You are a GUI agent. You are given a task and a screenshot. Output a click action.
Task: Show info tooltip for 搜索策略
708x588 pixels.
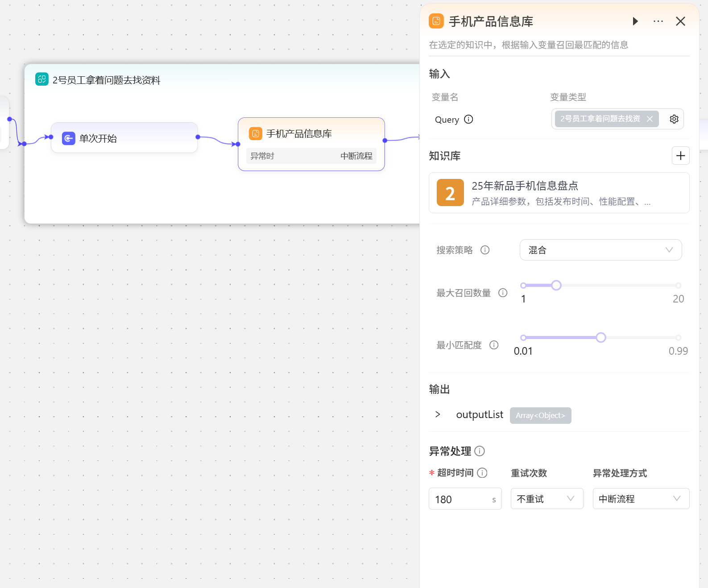click(x=485, y=250)
